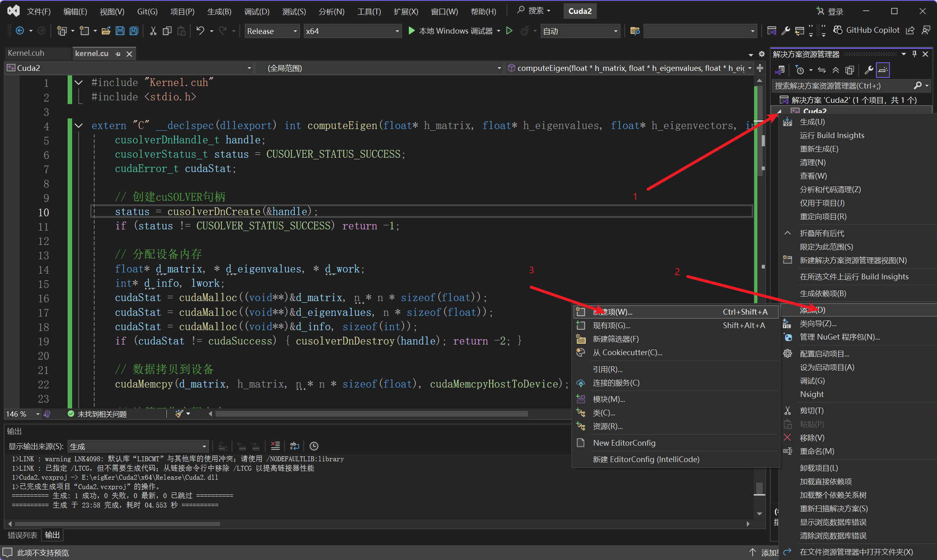Toggle word wrap in output panel
This screenshot has height=560, width=937.
click(x=294, y=446)
